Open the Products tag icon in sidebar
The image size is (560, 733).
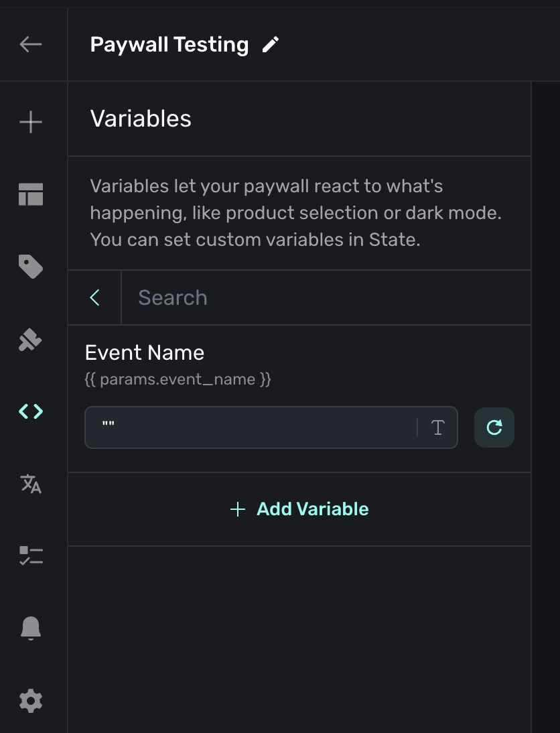click(31, 267)
